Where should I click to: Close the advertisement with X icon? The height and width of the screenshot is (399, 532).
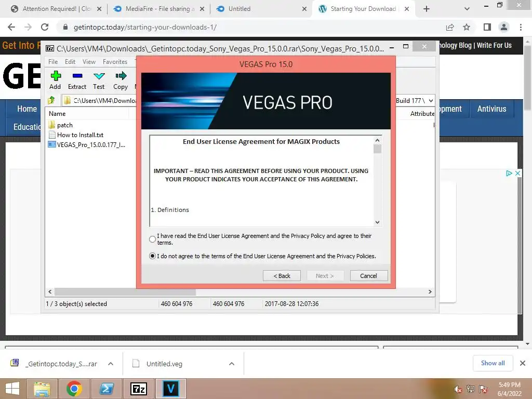click(x=517, y=174)
